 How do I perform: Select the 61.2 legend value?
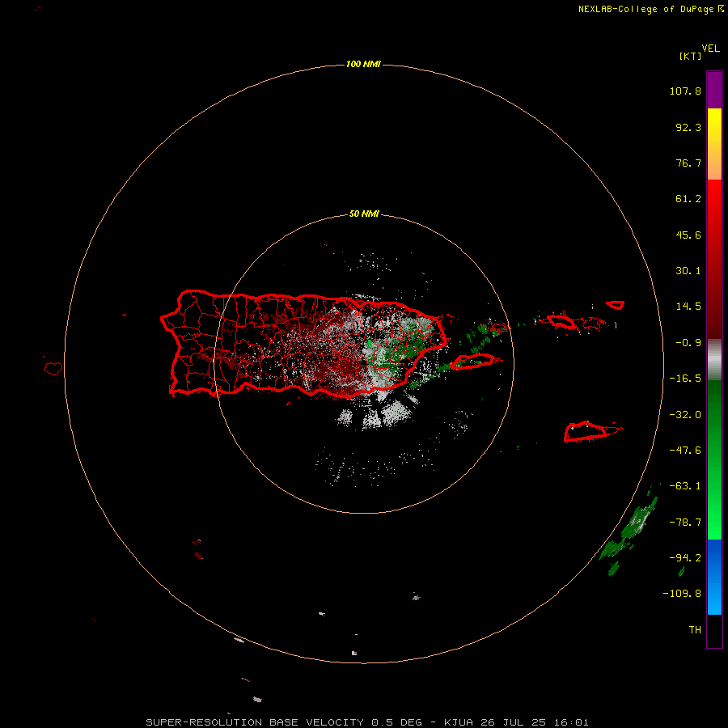688,199
